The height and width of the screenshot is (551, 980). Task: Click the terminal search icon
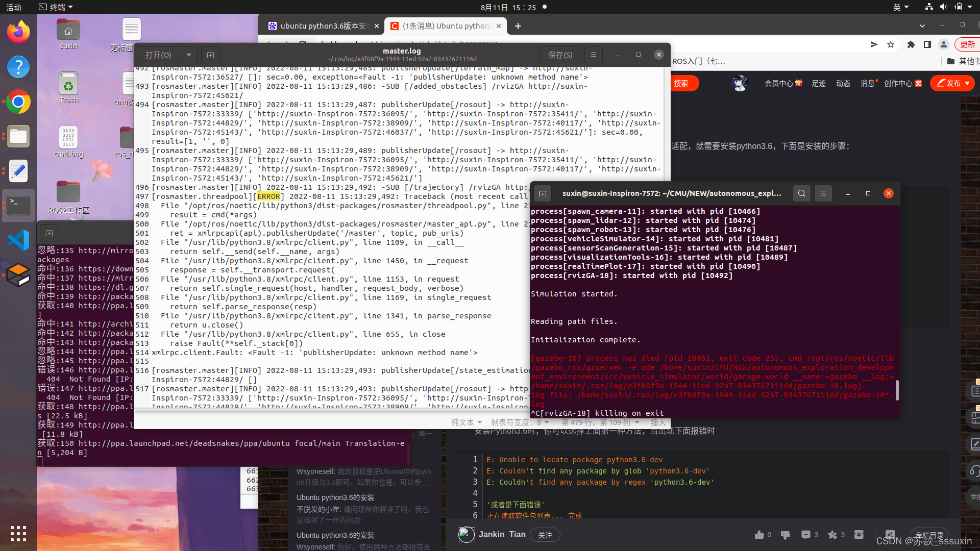coord(801,193)
